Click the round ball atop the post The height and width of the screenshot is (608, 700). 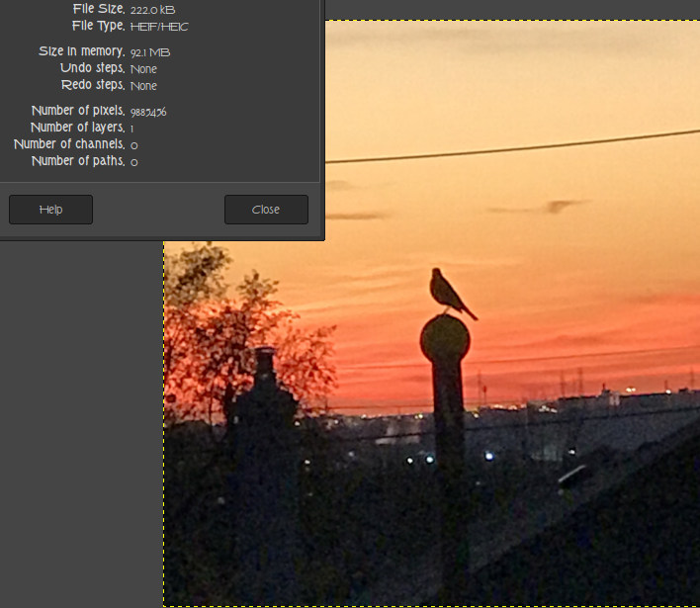pyautogui.click(x=445, y=339)
